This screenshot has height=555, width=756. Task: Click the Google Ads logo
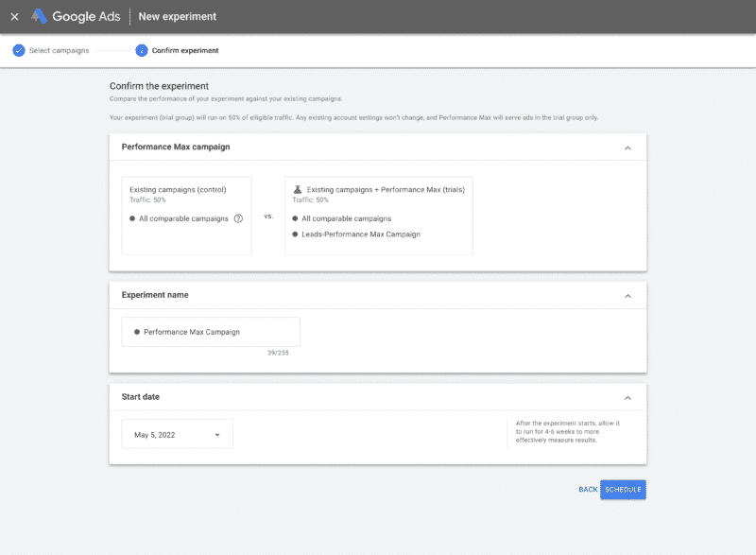coord(40,16)
